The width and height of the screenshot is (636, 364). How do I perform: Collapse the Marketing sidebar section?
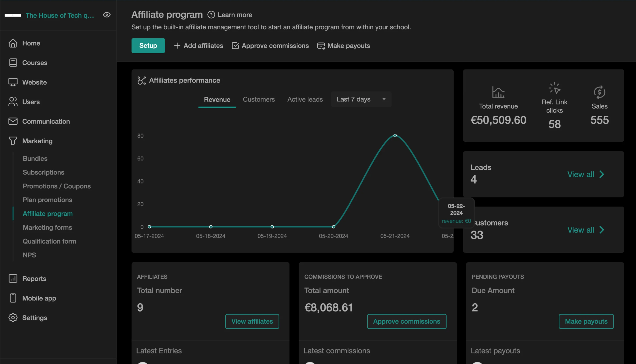(37, 141)
